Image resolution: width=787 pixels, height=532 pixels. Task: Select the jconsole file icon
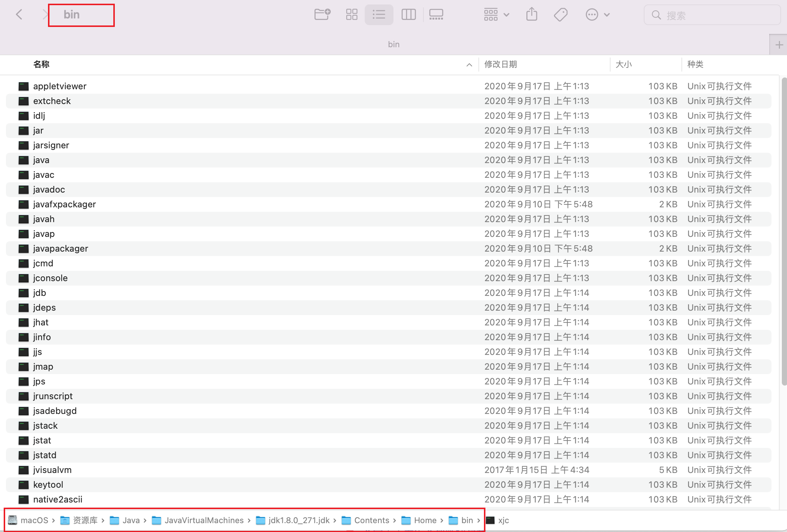pyautogui.click(x=24, y=278)
